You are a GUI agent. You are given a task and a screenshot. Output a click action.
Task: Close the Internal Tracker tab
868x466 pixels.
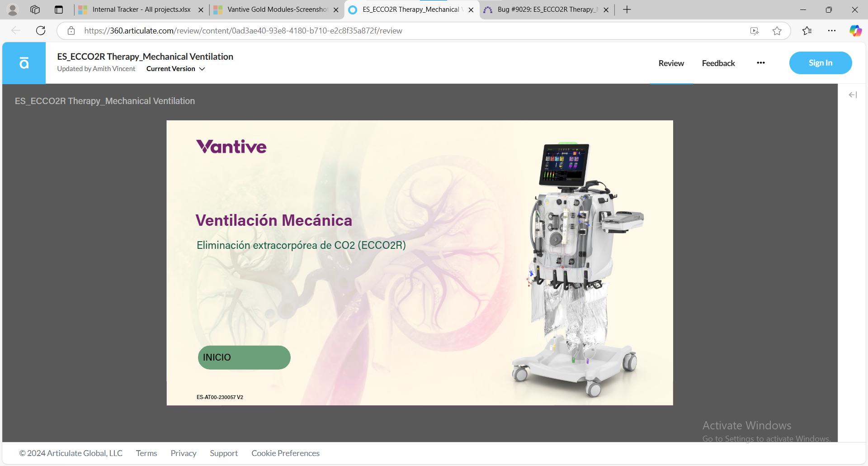click(x=201, y=10)
